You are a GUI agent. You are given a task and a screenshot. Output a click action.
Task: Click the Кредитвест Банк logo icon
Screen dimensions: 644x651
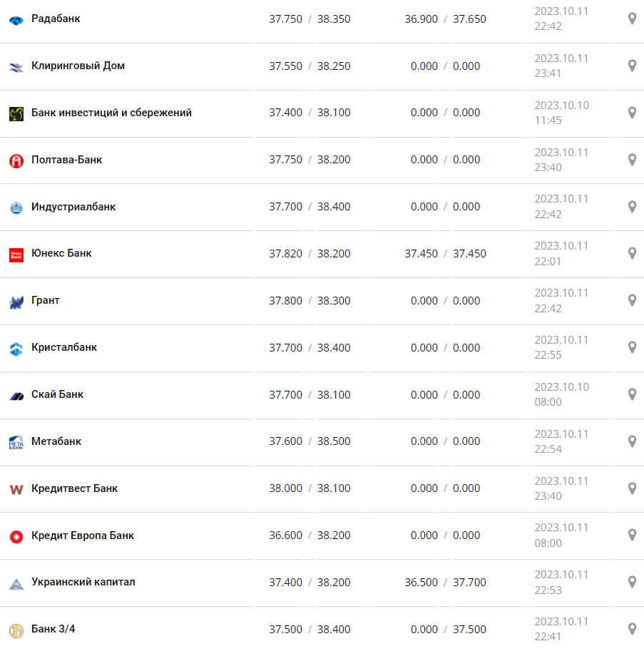click(x=16, y=489)
